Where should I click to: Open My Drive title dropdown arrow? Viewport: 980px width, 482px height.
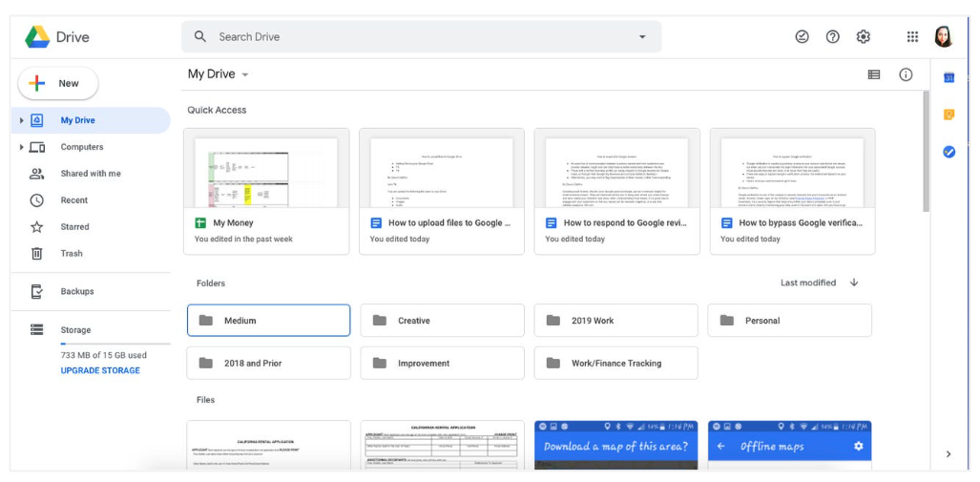coord(245,75)
